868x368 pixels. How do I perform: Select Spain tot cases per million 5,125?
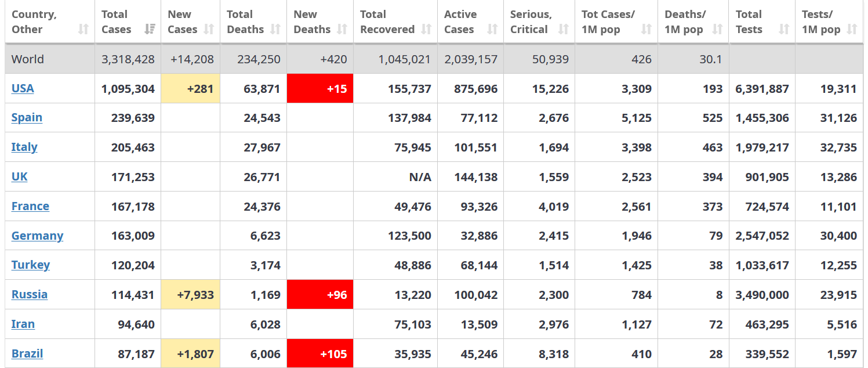[x=637, y=118]
